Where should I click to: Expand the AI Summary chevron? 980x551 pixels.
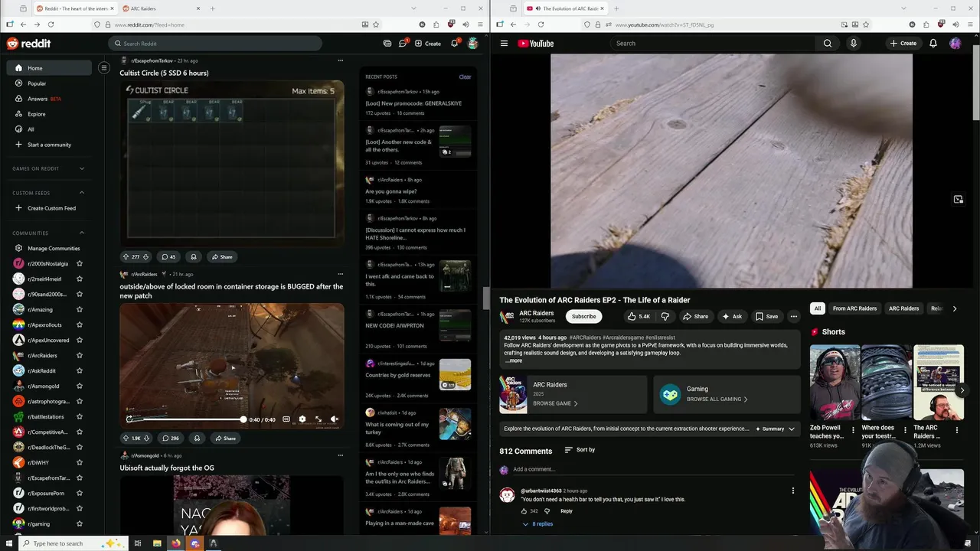click(x=792, y=429)
